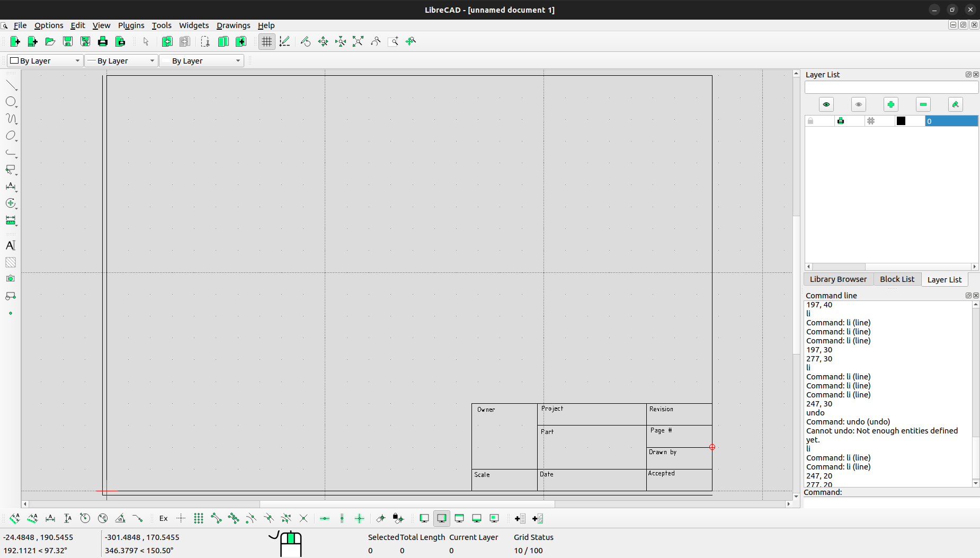Open the line type By Layer dropdown

202,61
